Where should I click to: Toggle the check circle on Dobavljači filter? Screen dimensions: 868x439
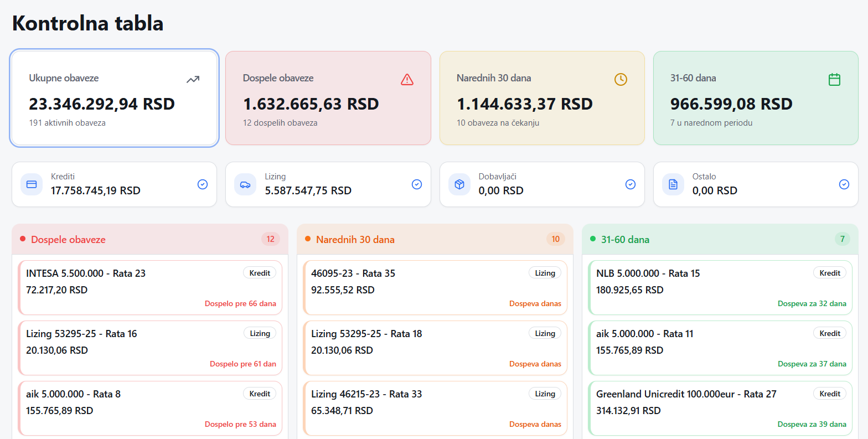pos(631,184)
